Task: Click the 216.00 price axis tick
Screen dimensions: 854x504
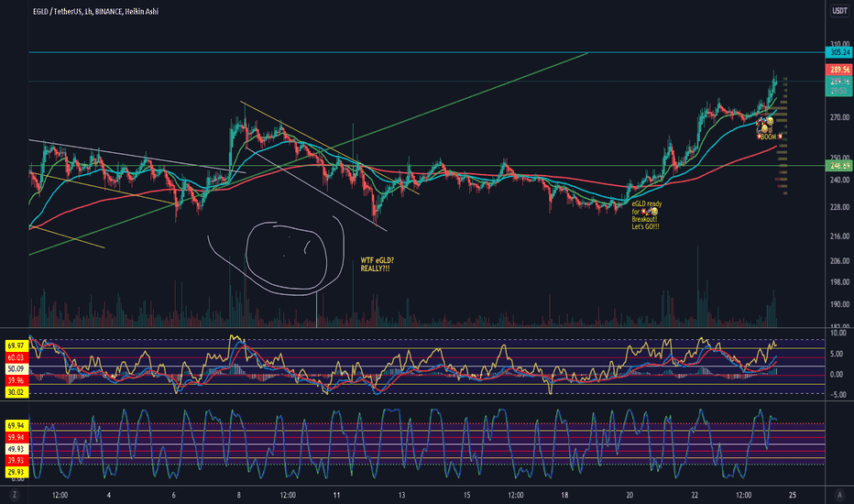Action: 839,236
